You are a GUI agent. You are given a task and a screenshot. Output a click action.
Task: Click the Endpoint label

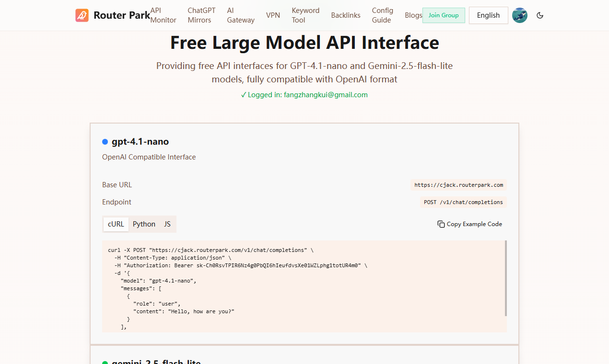[117, 202]
